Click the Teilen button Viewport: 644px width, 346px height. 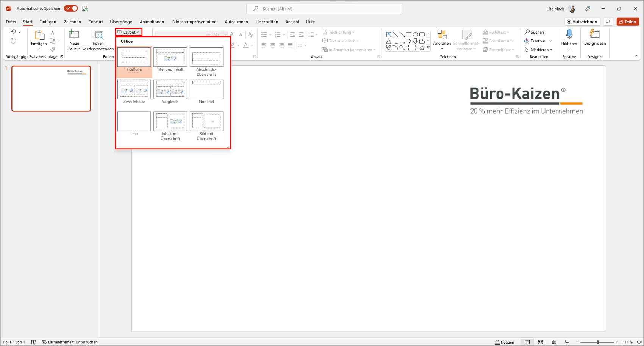[x=628, y=22]
